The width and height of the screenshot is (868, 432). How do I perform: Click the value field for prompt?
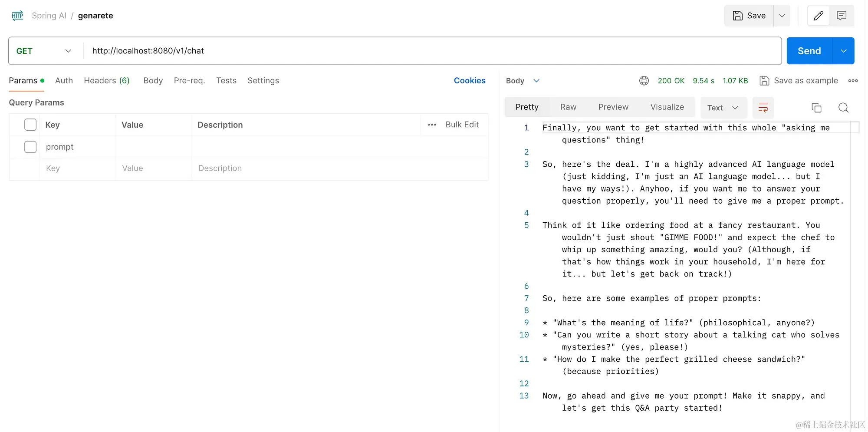tap(154, 147)
